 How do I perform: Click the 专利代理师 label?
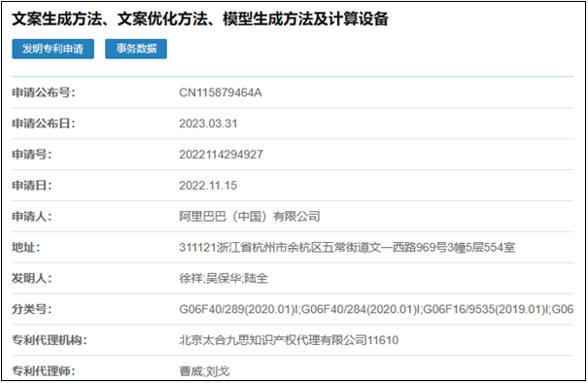[44, 371]
